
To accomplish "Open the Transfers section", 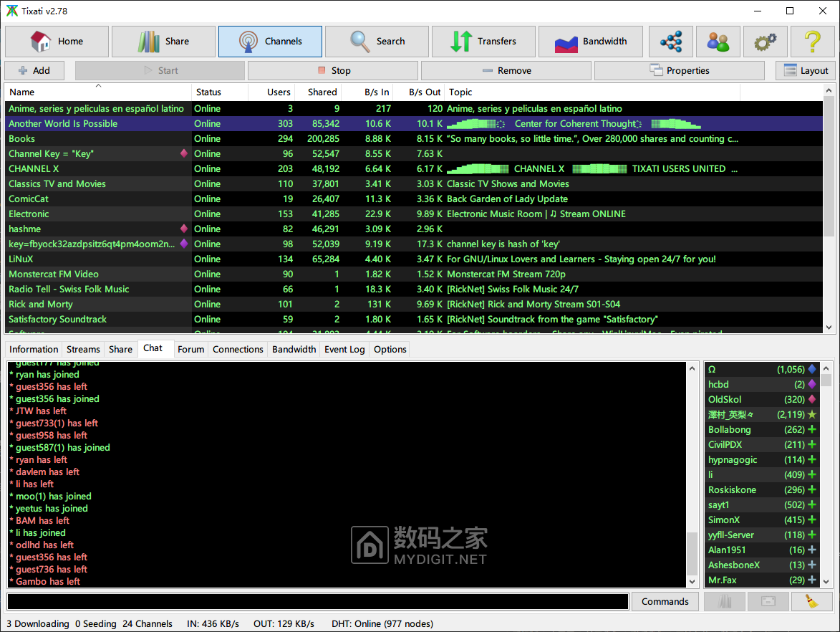I will click(483, 42).
